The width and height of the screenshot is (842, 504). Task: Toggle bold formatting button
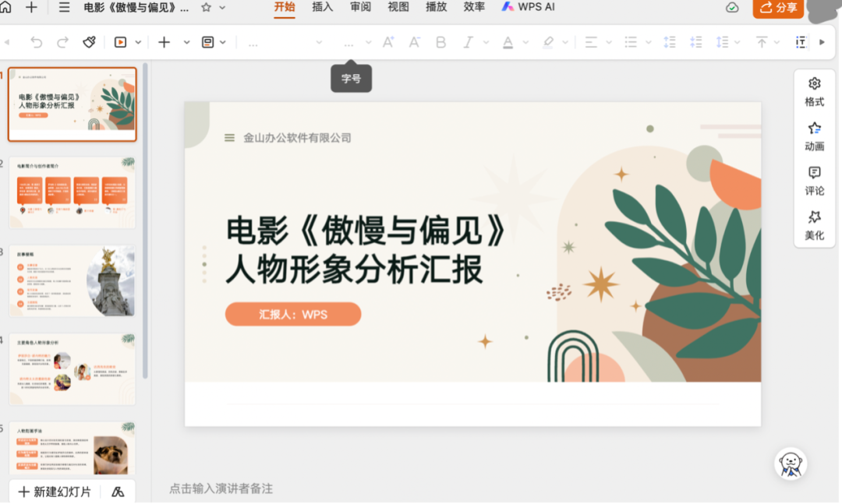tap(440, 42)
